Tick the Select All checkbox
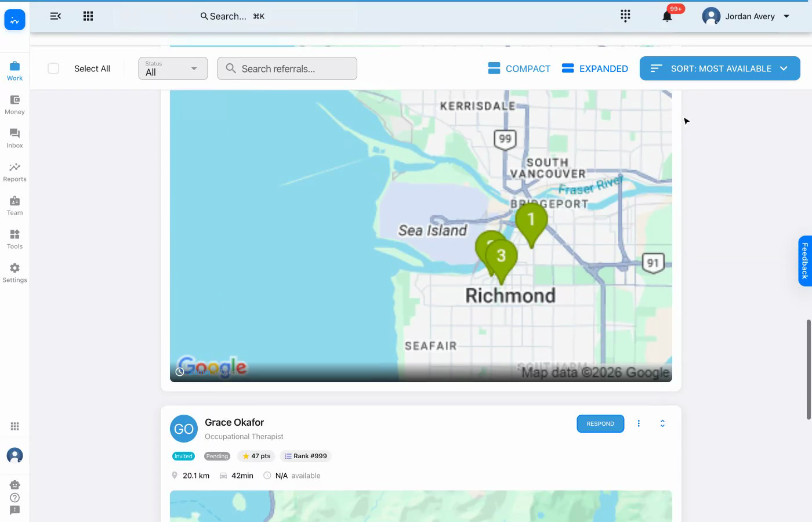812x522 pixels. pyautogui.click(x=53, y=68)
